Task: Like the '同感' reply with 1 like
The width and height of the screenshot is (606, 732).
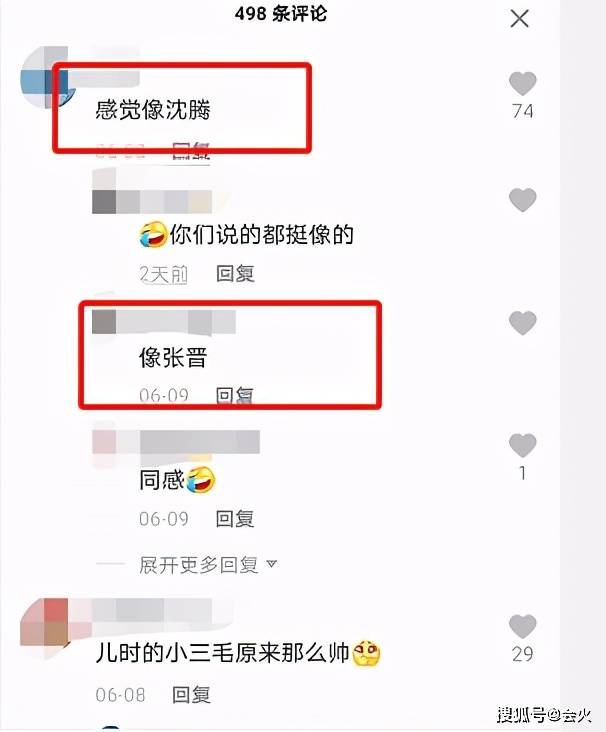Action: pos(522,445)
